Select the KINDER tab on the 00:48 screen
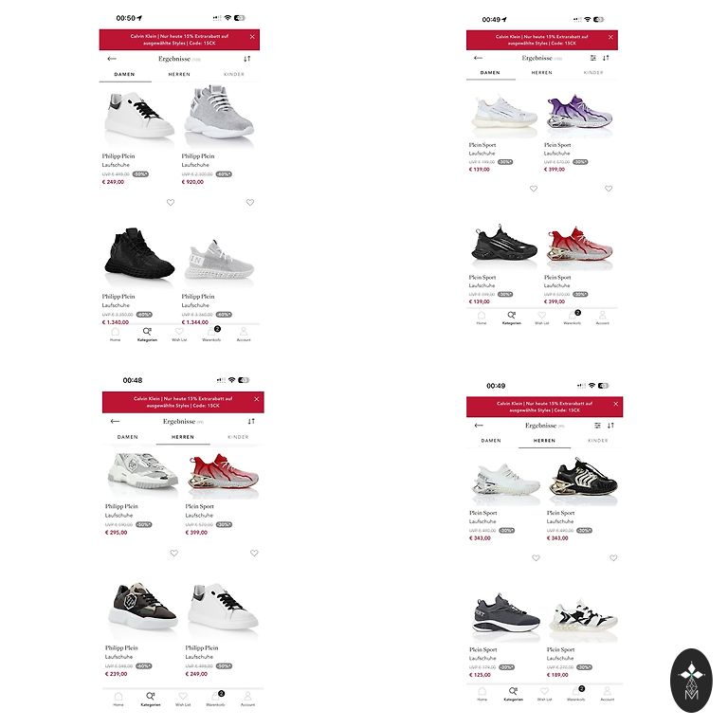728x728 pixels. pyautogui.click(x=238, y=437)
